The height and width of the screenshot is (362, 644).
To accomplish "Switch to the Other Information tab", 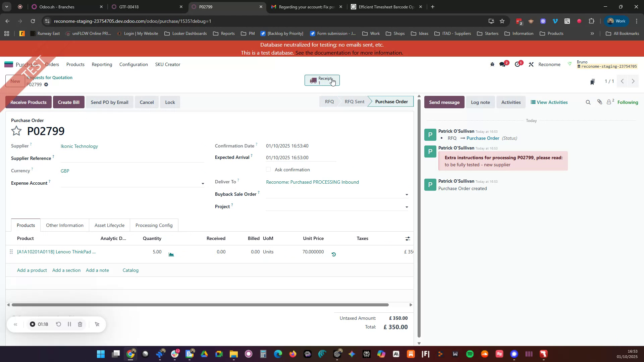I will pos(64,225).
